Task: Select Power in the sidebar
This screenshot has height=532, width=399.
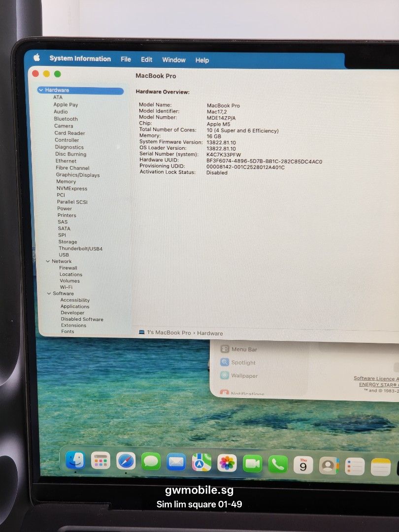Action: pos(65,208)
